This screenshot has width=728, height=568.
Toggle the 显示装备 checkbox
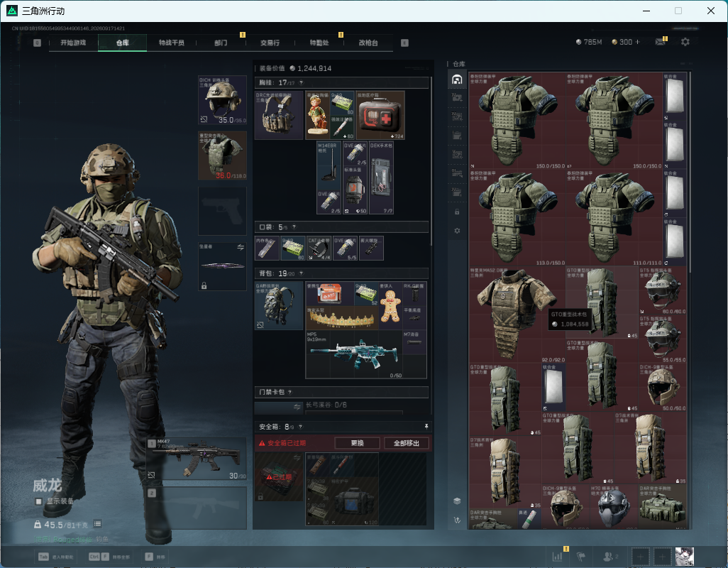click(x=38, y=501)
